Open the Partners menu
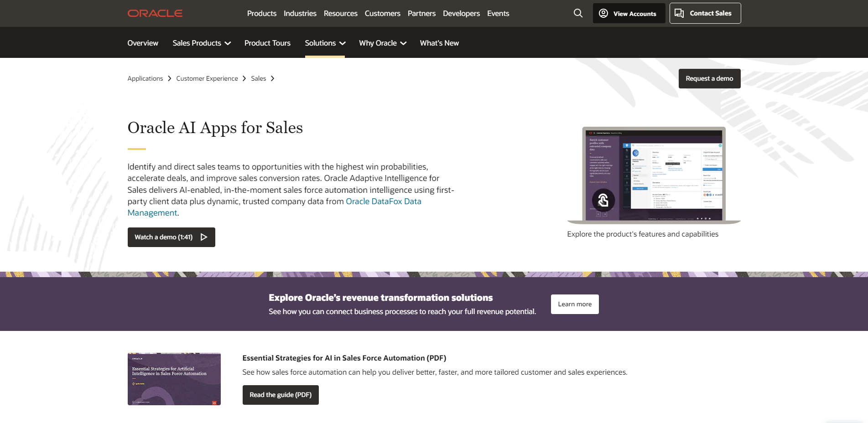The height and width of the screenshot is (423, 868). (x=421, y=13)
